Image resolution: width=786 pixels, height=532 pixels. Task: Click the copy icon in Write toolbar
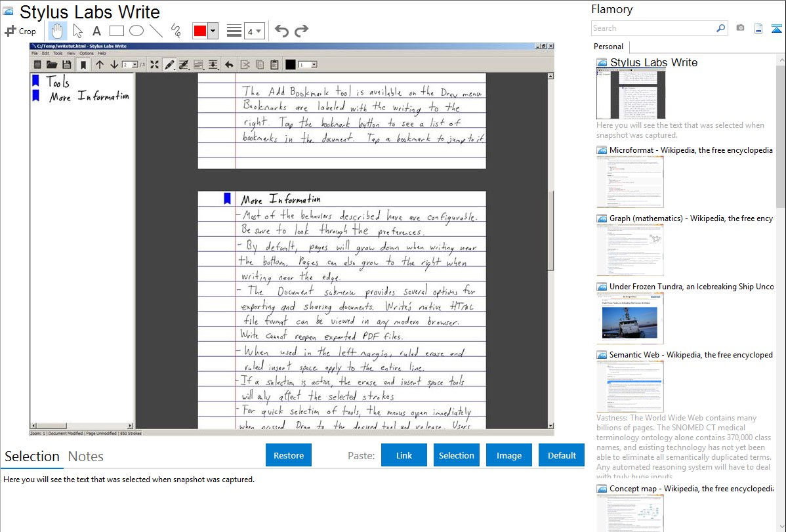260,65
